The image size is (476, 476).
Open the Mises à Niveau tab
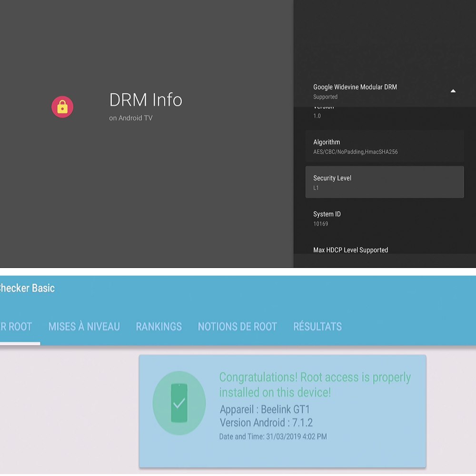(84, 327)
